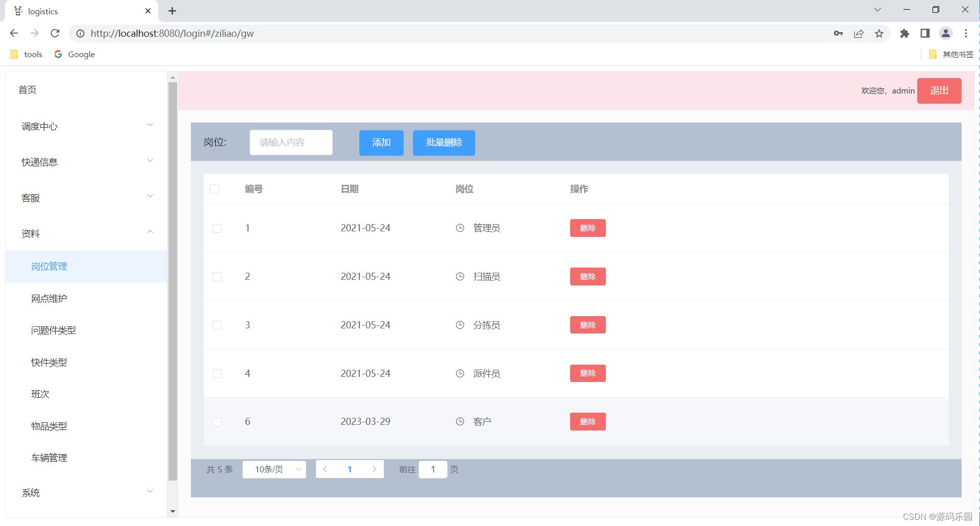Select page number 1 in pagination
This screenshot has height=526, width=980.
pos(350,469)
